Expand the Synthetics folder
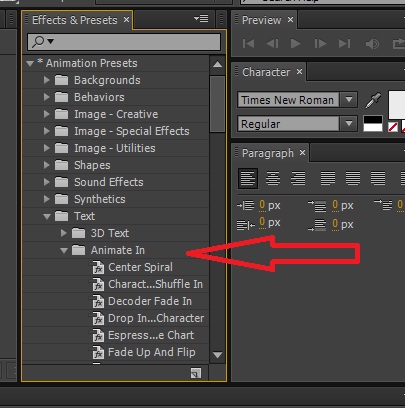The width and height of the screenshot is (405, 408). coord(47,199)
